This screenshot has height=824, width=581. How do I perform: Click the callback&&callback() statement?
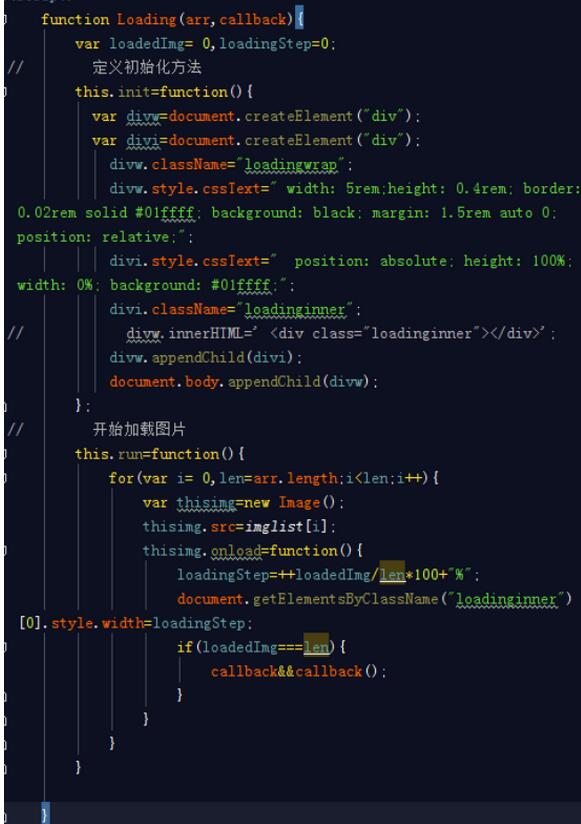[298, 671]
